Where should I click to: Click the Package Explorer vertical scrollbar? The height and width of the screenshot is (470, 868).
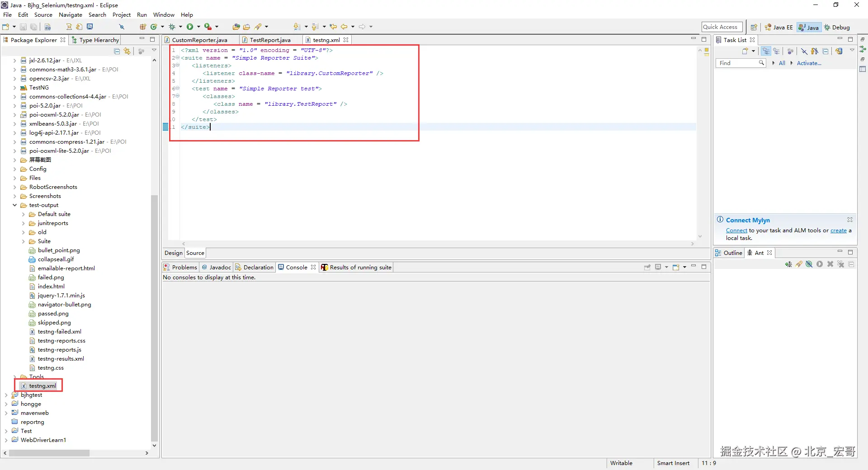tap(154, 318)
